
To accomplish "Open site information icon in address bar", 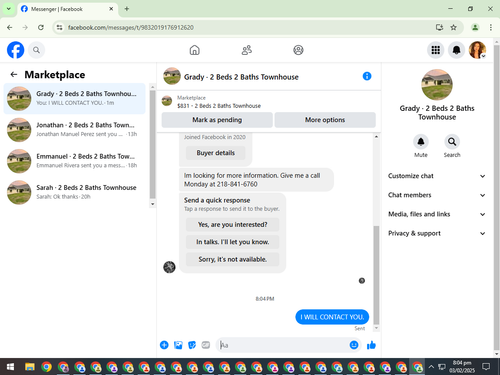I will pos(59,27).
